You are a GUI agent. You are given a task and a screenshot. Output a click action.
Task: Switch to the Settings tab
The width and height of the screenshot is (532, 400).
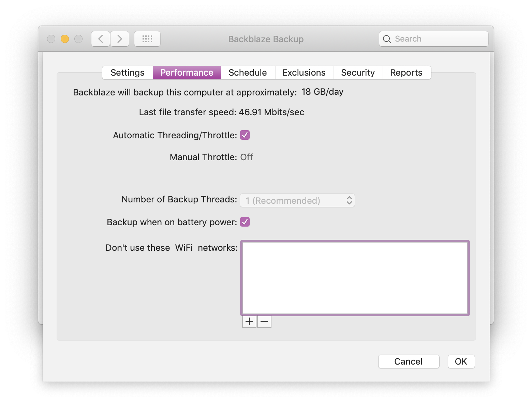coord(128,73)
